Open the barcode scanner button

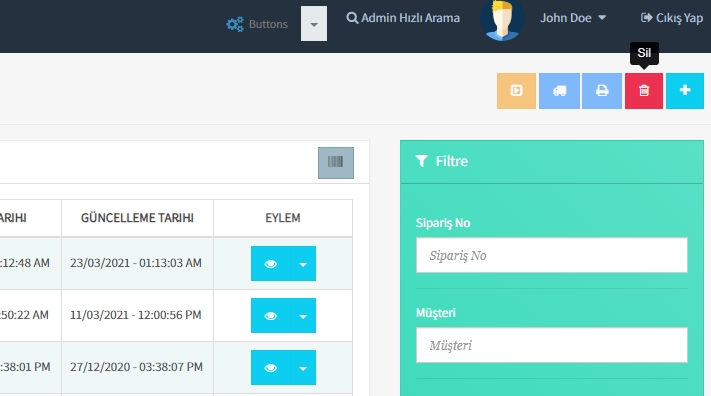click(x=336, y=162)
